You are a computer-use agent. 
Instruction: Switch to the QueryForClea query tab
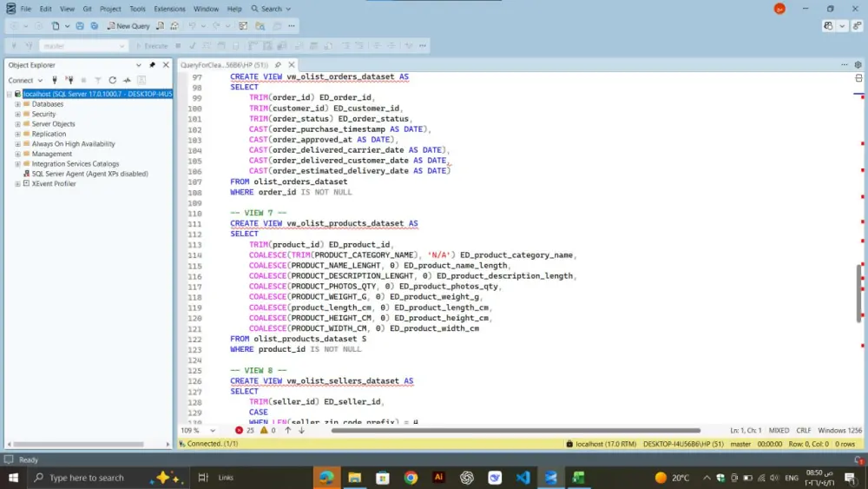point(224,65)
